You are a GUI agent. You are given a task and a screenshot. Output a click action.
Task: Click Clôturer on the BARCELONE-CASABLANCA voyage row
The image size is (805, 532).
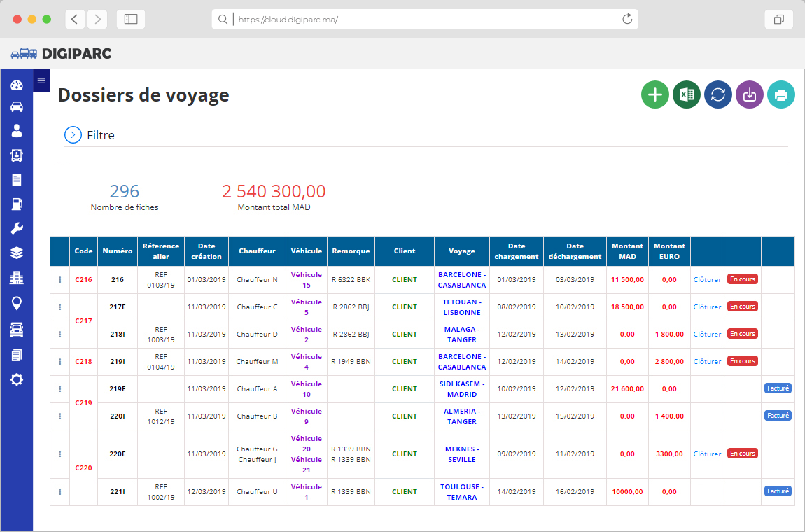pyautogui.click(x=707, y=279)
